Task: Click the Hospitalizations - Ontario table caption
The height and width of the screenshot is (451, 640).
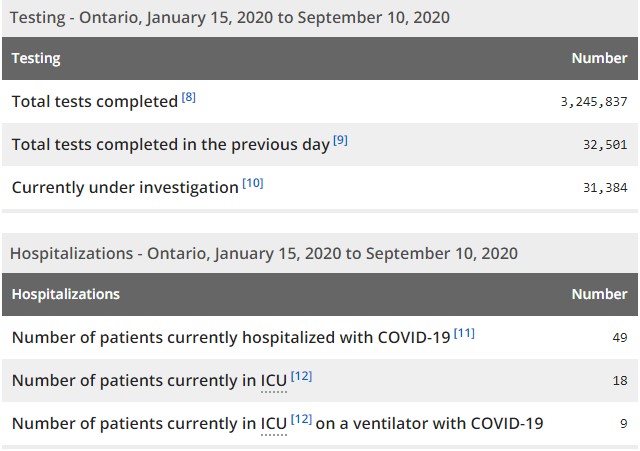Action: pos(264,254)
